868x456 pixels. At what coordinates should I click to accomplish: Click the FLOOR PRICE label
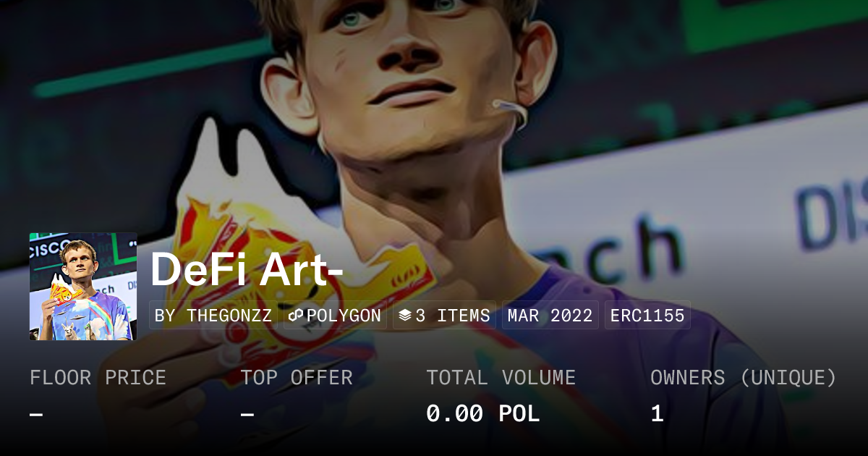[98, 377]
